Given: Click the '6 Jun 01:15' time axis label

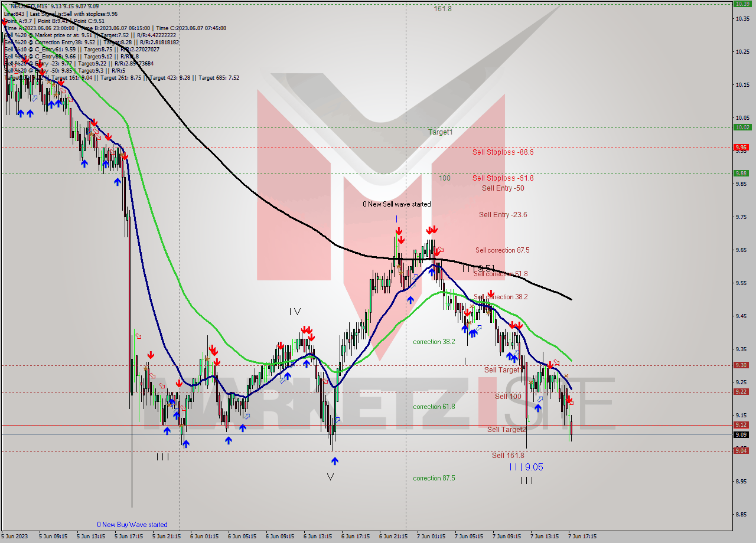Looking at the screenshot, I should click(x=204, y=537).
